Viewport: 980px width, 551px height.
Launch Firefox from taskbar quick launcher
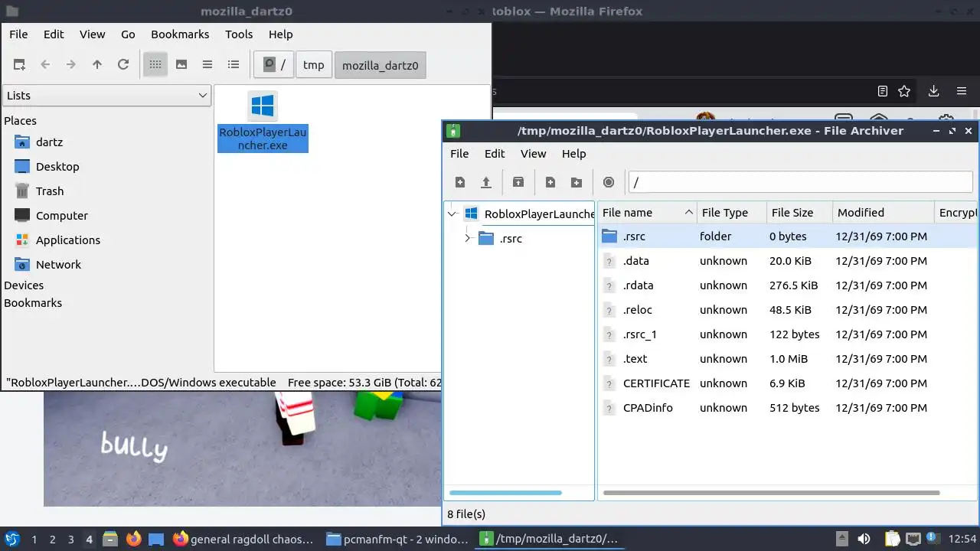pos(134,539)
